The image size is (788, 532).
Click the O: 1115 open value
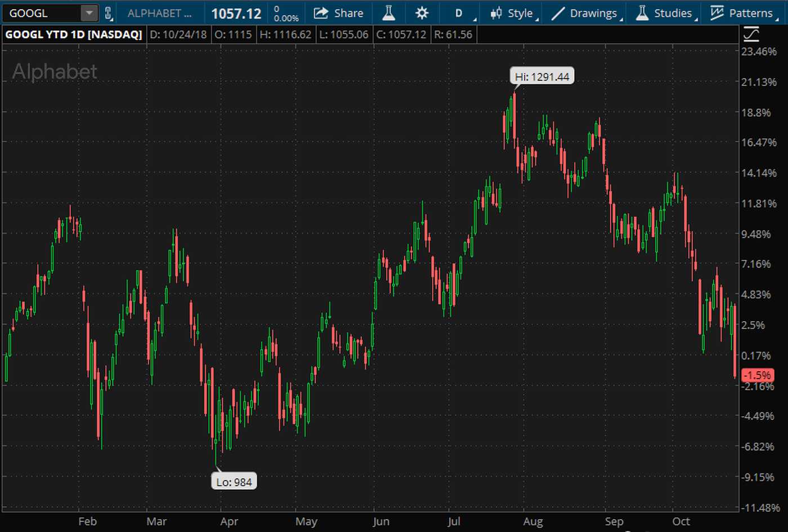[x=233, y=34]
